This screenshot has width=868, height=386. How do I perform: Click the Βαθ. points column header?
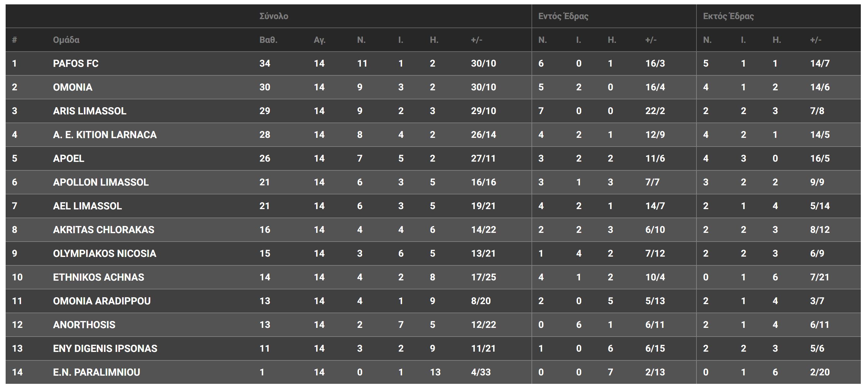coord(268,40)
